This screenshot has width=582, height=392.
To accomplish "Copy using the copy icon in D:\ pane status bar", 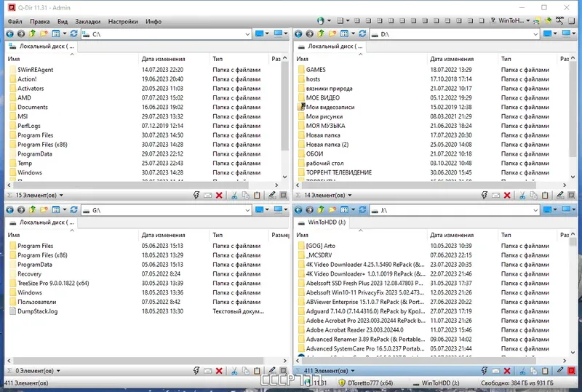I will [534, 195].
